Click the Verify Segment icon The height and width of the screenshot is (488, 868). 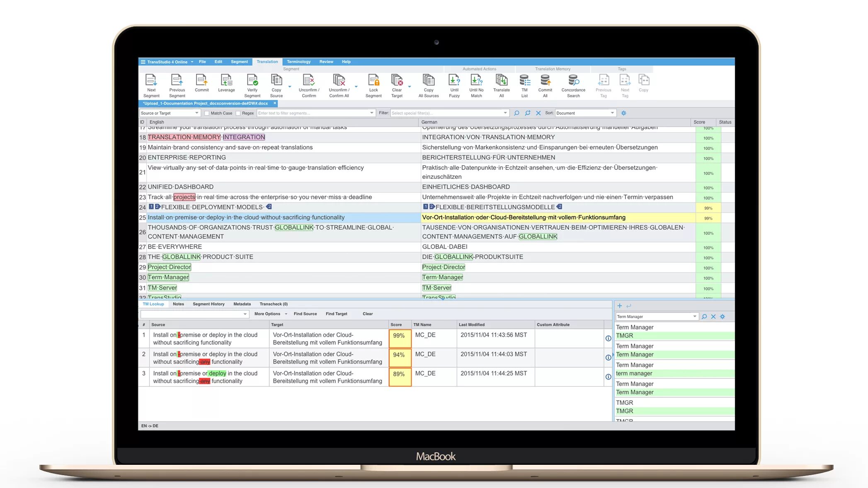pyautogui.click(x=252, y=81)
